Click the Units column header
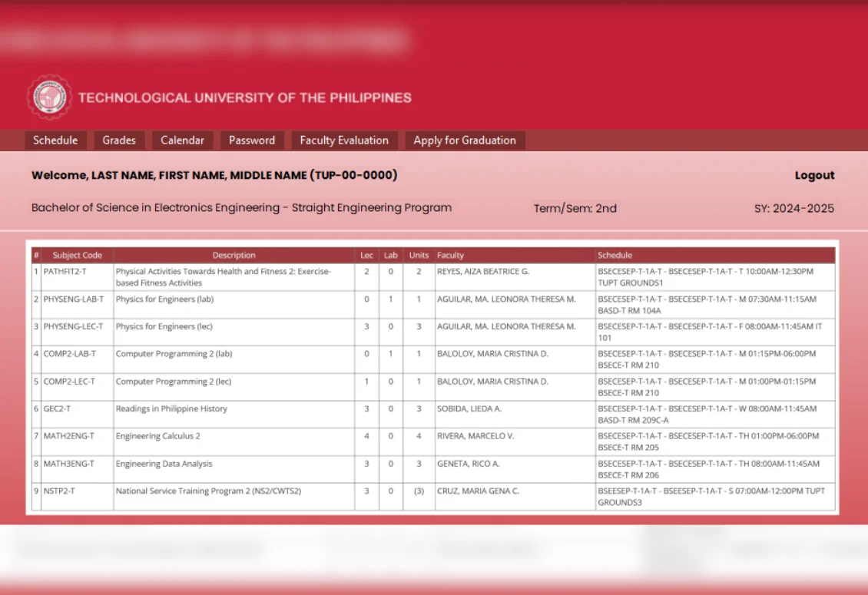Image resolution: width=868 pixels, height=595 pixels. tap(419, 255)
